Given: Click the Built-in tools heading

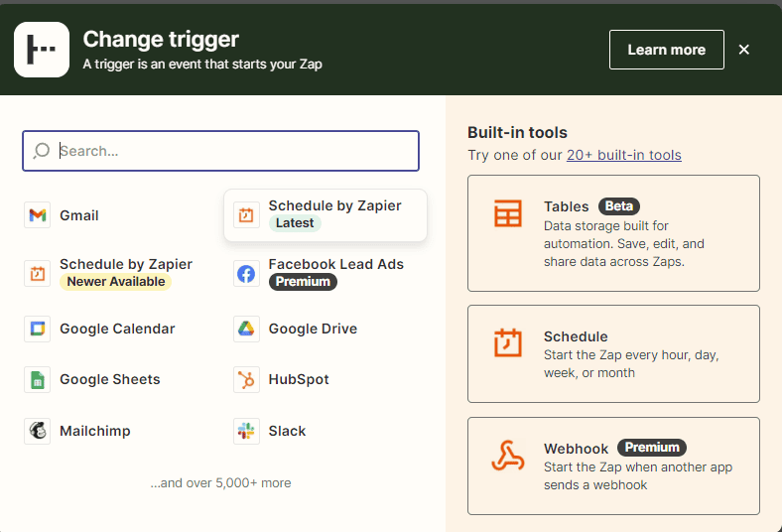Looking at the screenshot, I should (x=517, y=132).
